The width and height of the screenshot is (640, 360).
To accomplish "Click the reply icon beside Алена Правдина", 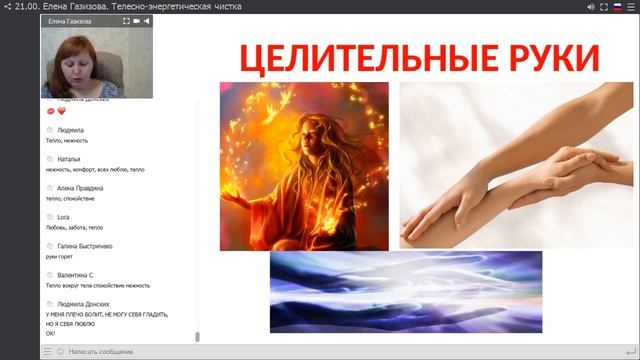I will (x=50, y=188).
